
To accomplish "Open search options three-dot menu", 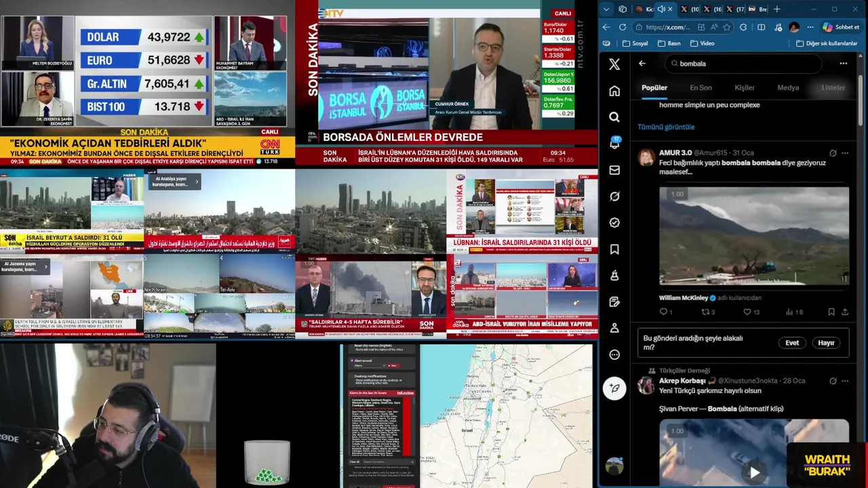I will point(843,64).
